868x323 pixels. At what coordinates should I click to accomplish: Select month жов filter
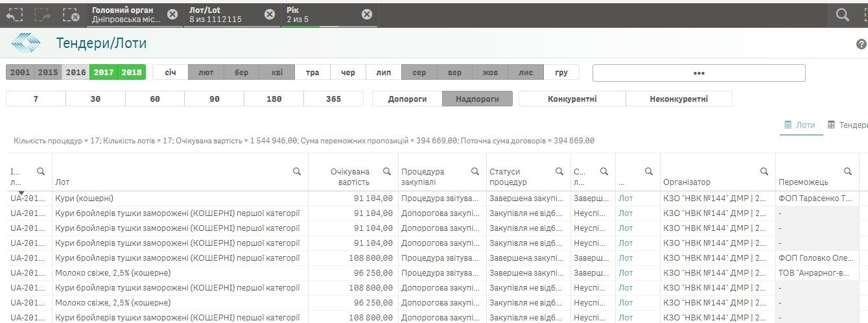pyautogui.click(x=490, y=73)
